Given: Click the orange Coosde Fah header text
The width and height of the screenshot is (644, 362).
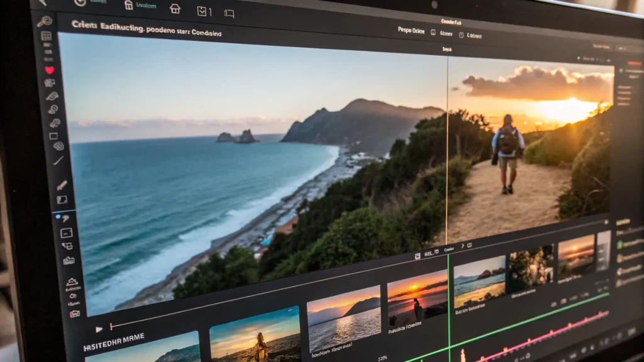Looking at the screenshot, I should (452, 22).
